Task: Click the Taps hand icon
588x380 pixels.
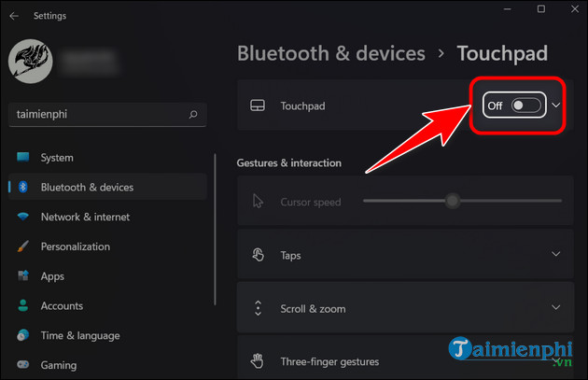Action: (258, 255)
